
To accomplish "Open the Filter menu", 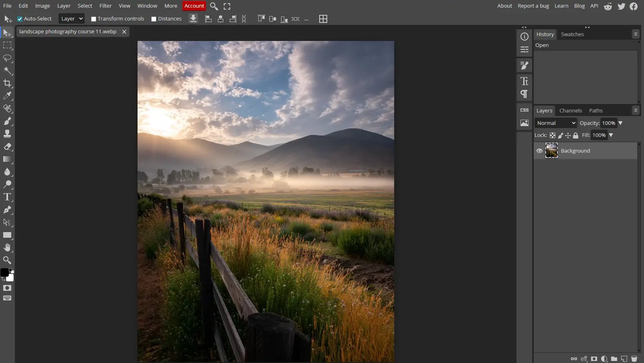I will click(105, 6).
